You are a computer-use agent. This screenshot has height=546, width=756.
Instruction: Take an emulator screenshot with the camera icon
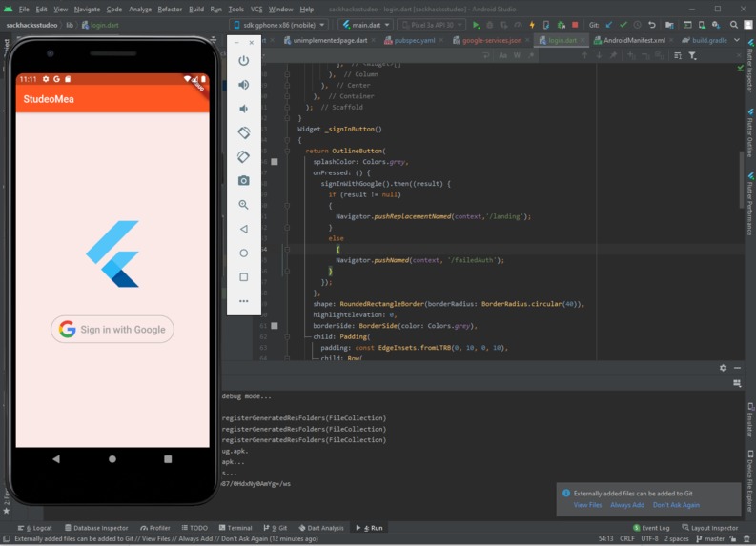click(243, 181)
